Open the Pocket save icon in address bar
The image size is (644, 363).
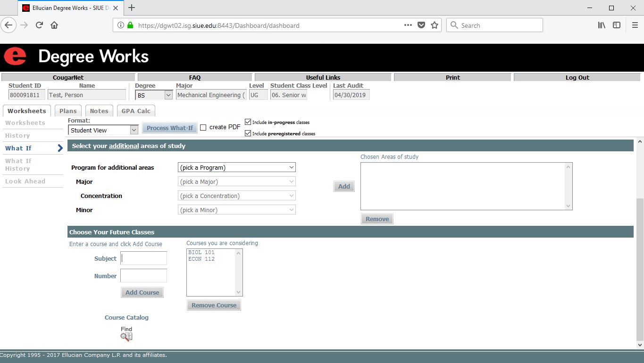421,25
